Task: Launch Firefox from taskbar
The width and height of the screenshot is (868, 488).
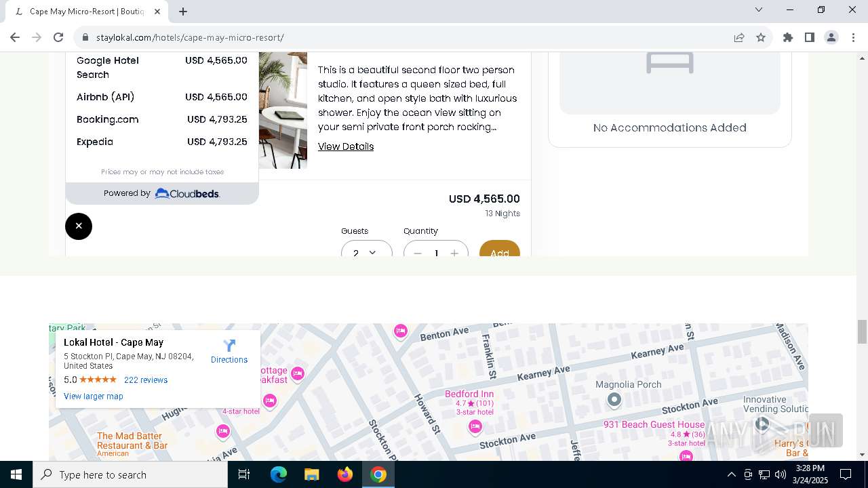Action: point(345,474)
